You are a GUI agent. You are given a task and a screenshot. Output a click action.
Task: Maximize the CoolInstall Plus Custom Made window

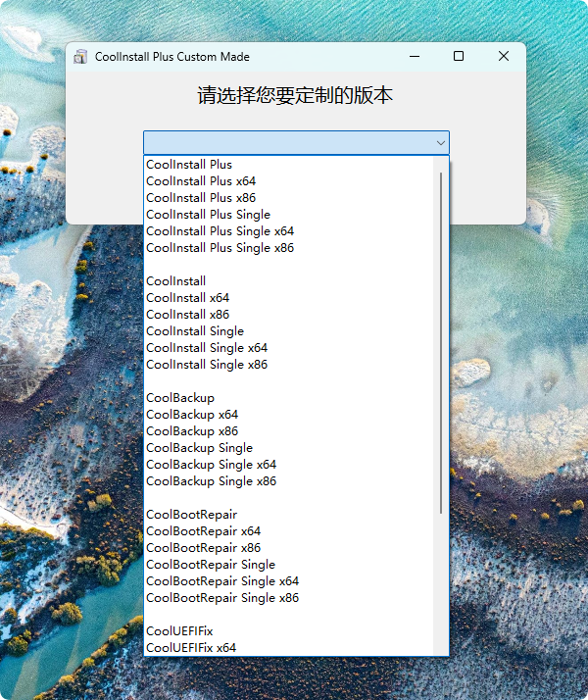459,57
